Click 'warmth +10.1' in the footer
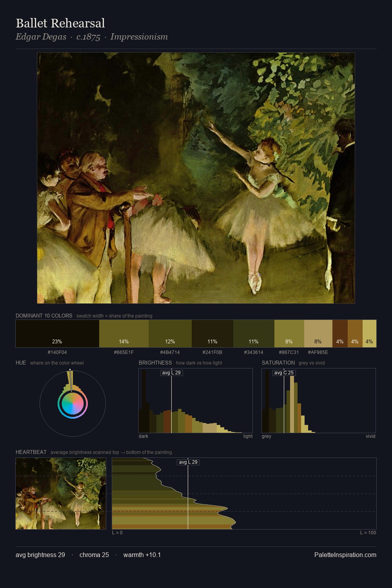 (142, 555)
